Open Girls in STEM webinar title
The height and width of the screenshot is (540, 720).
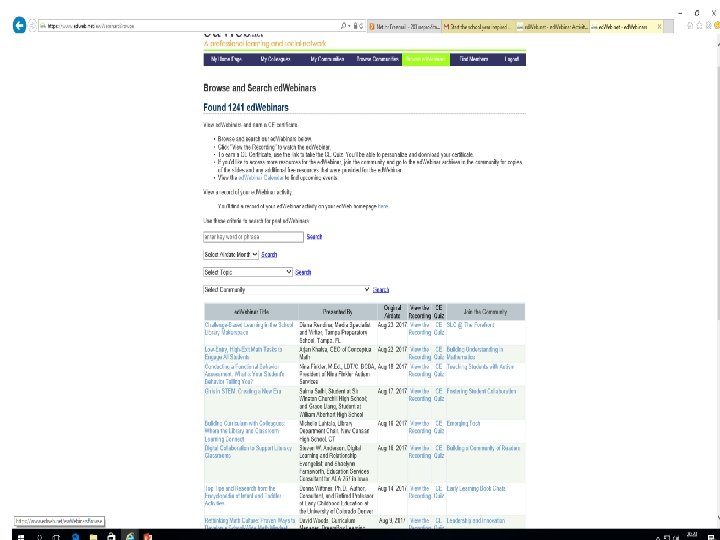[243, 391]
